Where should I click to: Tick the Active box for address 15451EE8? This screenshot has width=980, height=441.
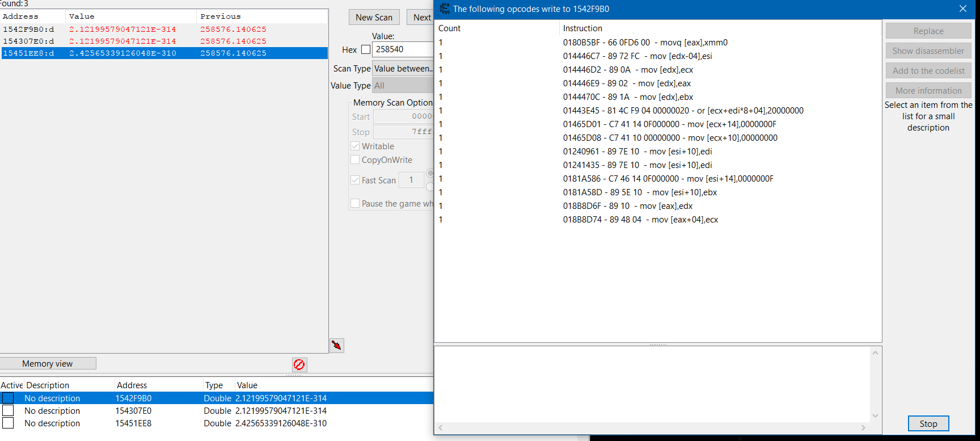[8, 423]
